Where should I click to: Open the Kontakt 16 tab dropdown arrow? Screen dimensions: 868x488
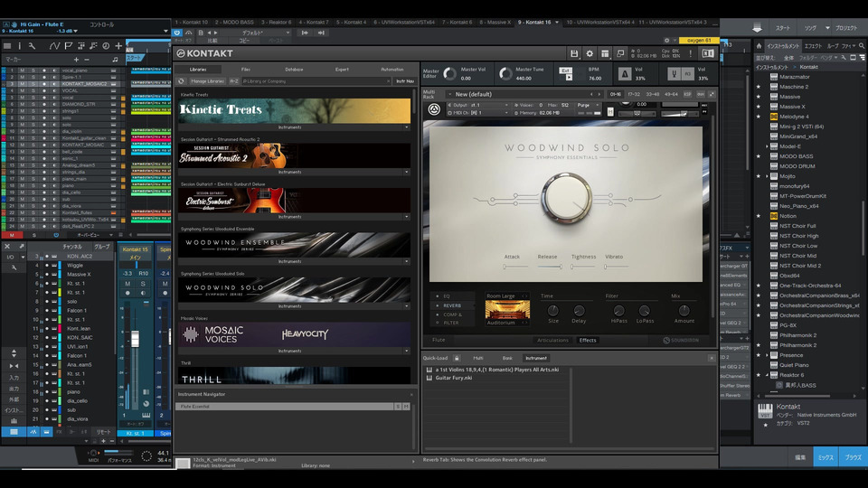tap(557, 22)
